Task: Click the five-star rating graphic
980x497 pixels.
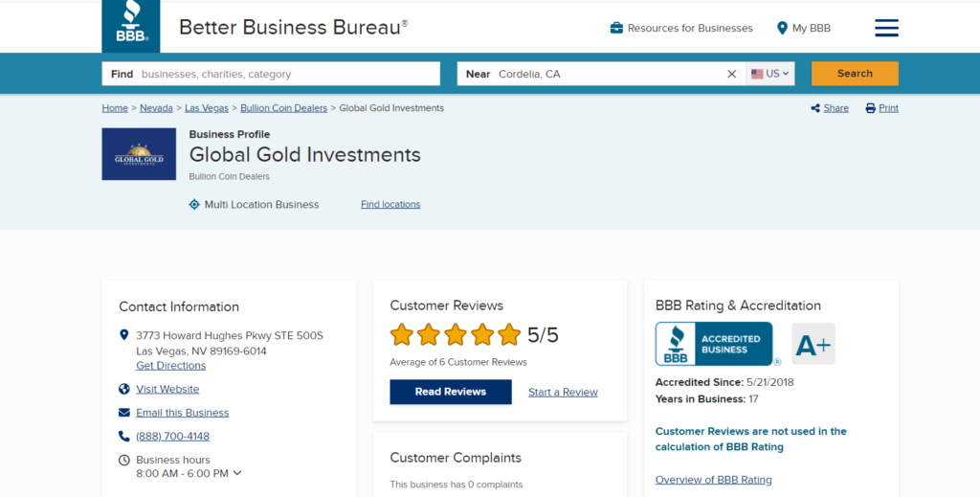Action: click(x=455, y=335)
